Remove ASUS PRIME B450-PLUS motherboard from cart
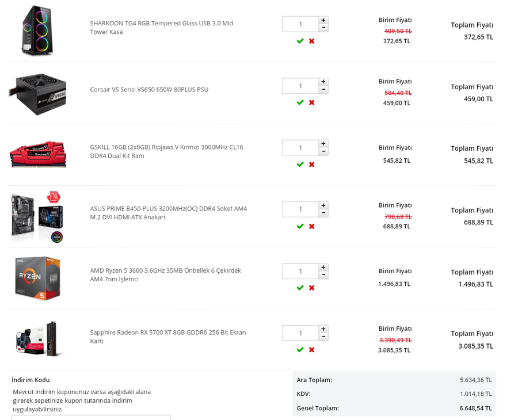This screenshot has height=420, width=518. [x=312, y=226]
